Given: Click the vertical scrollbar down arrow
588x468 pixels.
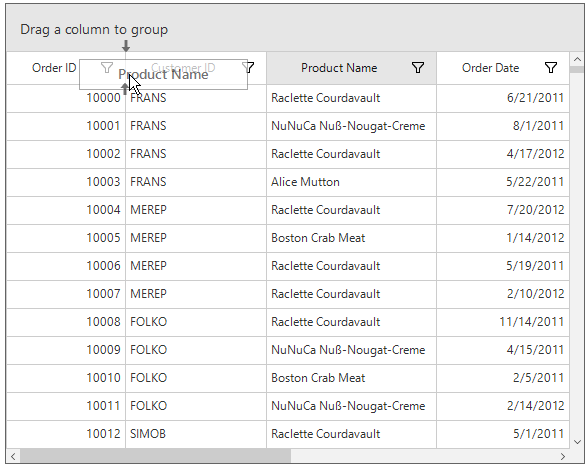Looking at the screenshot, I should tap(578, 442).
